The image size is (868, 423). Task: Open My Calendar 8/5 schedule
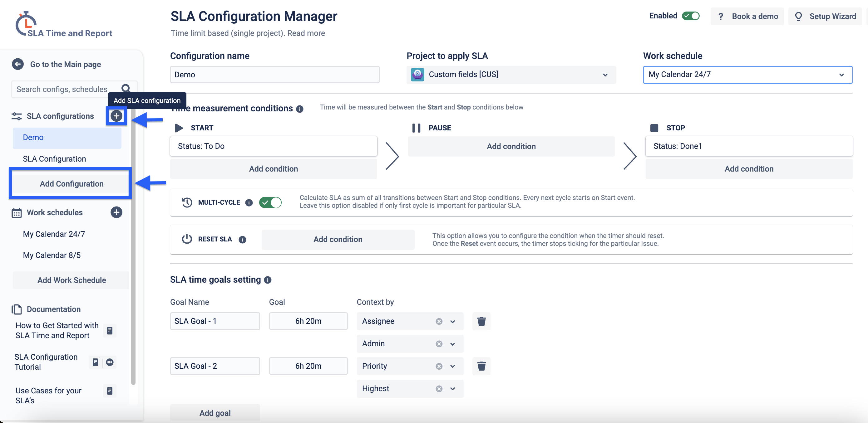[52, 255]
